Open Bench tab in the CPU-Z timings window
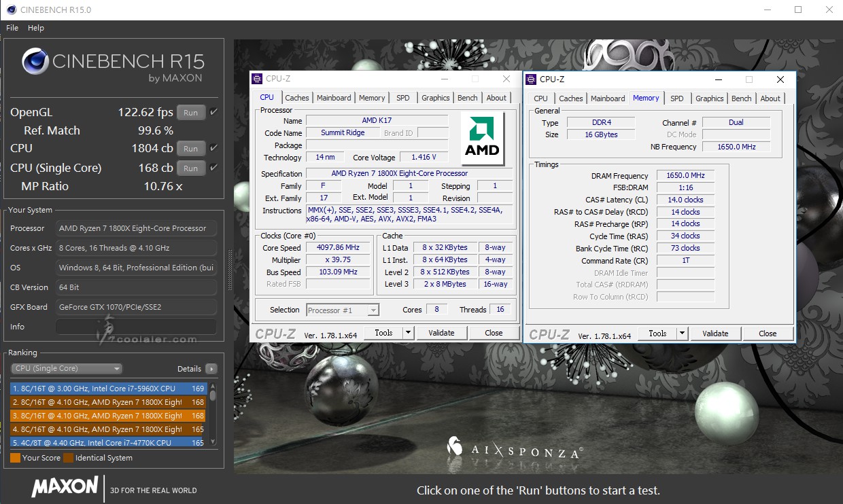 point(742,98)
